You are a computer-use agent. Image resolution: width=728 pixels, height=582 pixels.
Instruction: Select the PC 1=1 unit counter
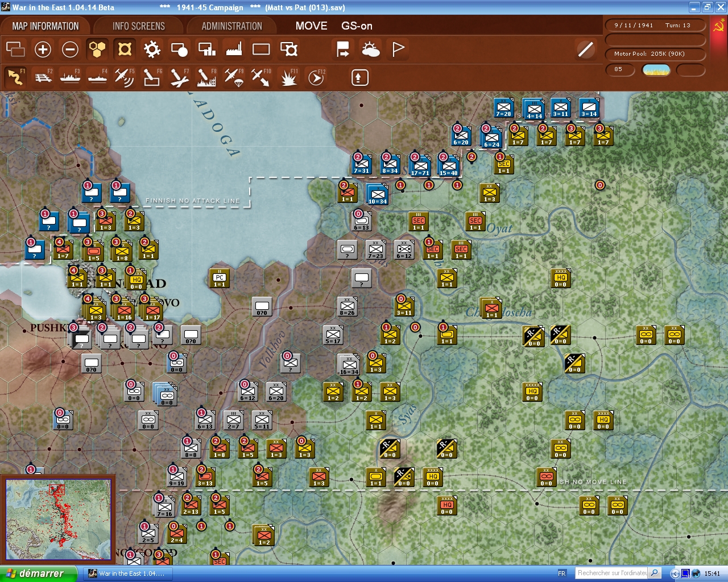tap(220, 279)
